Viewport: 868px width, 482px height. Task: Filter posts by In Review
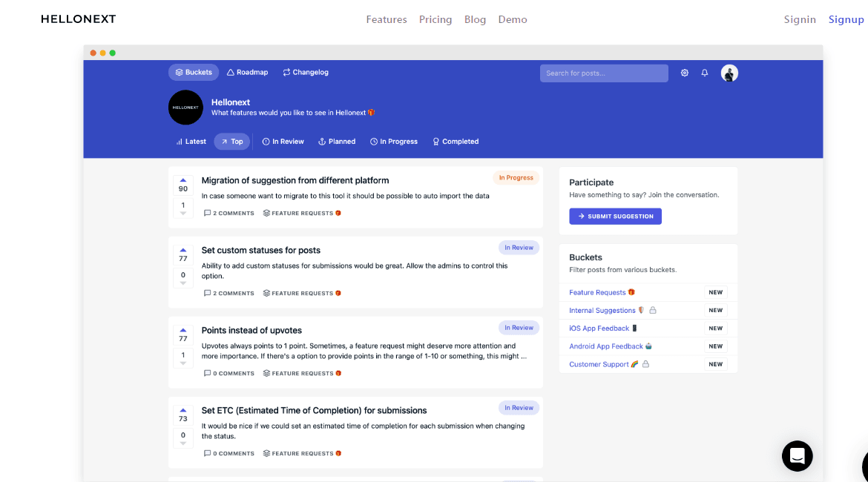(x=283, y=142)
